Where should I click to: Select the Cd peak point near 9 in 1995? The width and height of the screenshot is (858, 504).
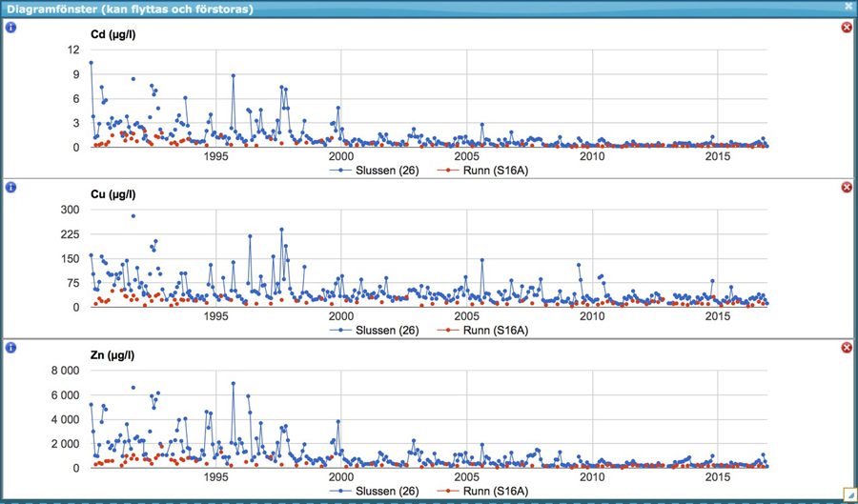234,76
